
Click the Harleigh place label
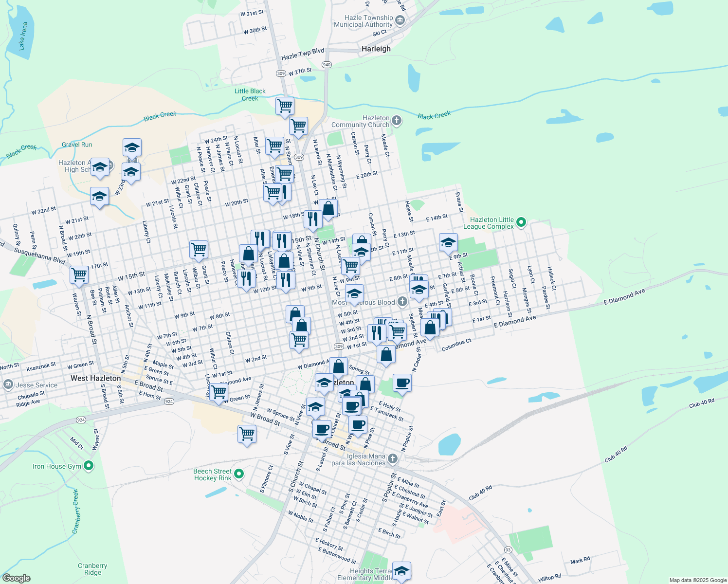(x=376, y=49)
